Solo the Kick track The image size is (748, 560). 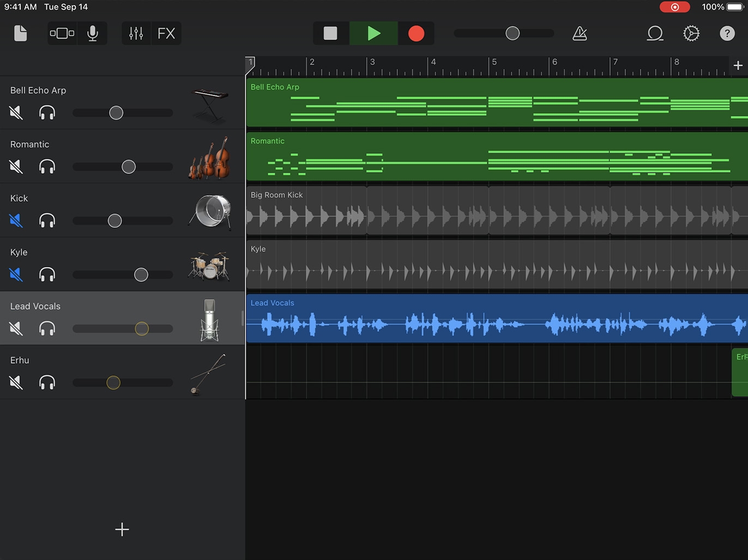click(47, 221)
